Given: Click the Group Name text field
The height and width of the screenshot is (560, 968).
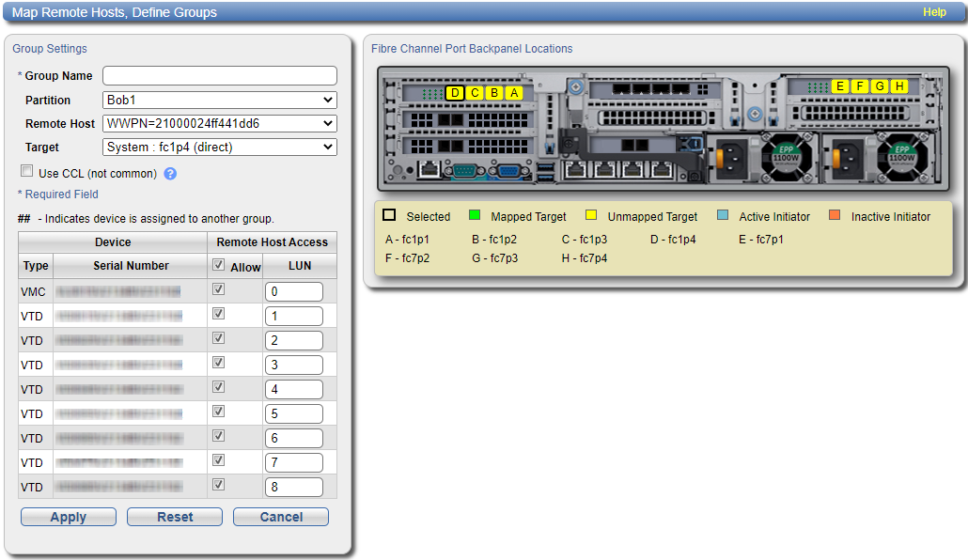Looking at the screenshot, I should 219,76.
